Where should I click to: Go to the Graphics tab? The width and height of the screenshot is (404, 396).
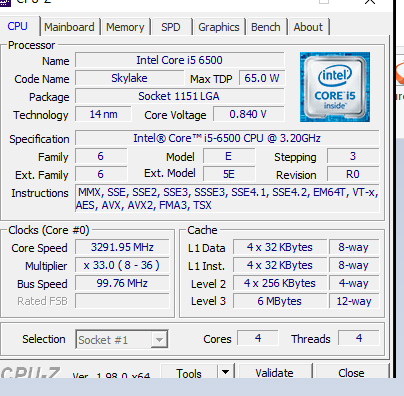pos(219,27)
